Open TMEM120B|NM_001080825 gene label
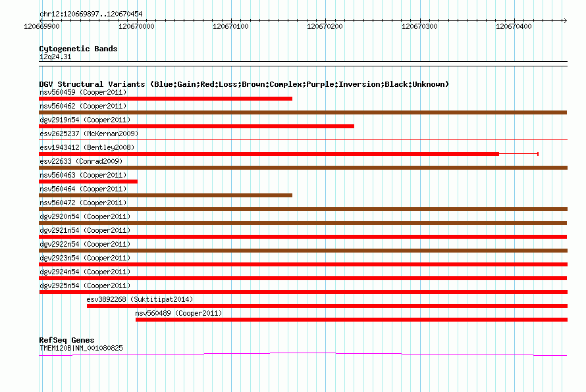The height and width of the screenshot is (392, 586). click(81, 348)
